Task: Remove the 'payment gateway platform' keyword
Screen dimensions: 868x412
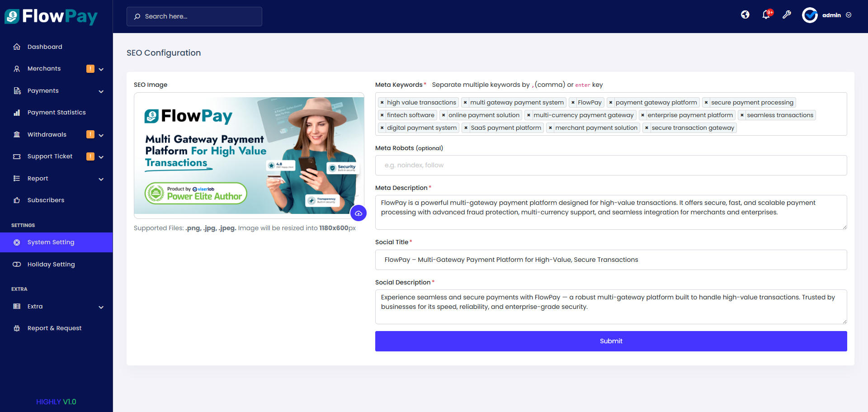Action: (611, 103)
